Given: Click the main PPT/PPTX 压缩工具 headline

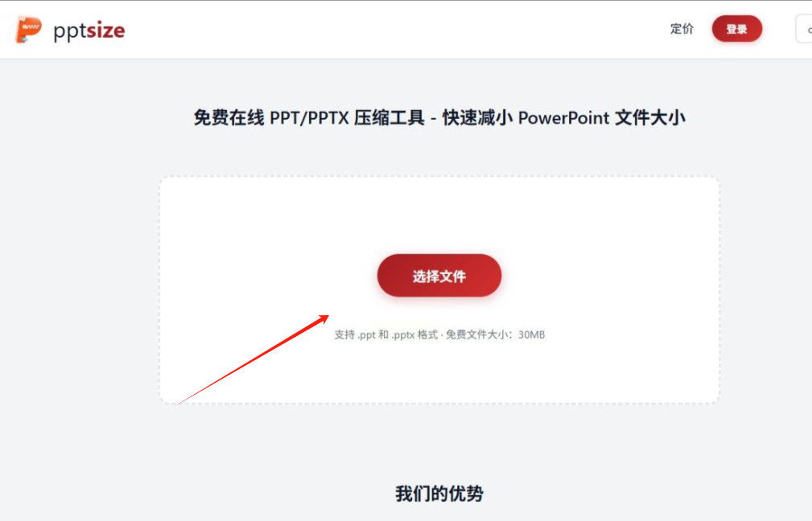Looking at the screenshot, I should click(x=439, y=118).
